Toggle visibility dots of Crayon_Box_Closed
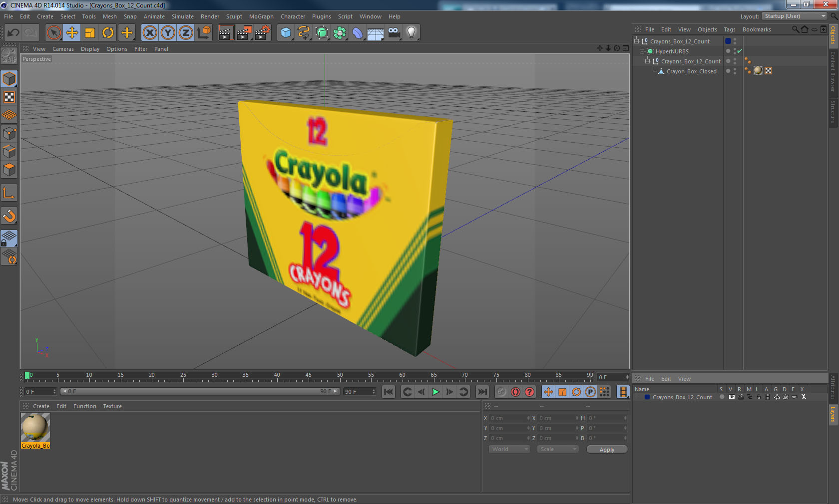Image resolution: width=839 pixels, height=504 pixels. (735, 71)
